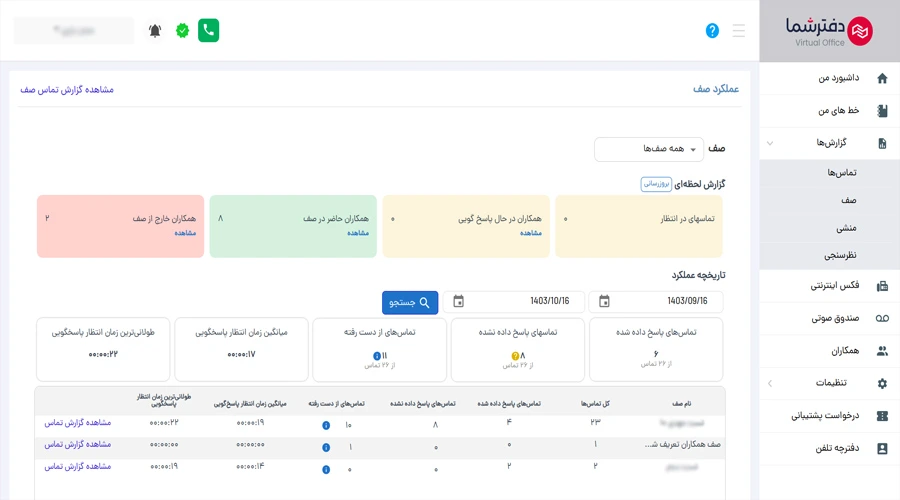Click the صف همکاران تعریف شـ... queue name
The image size is (900, 500).
(x=682, y=444)
